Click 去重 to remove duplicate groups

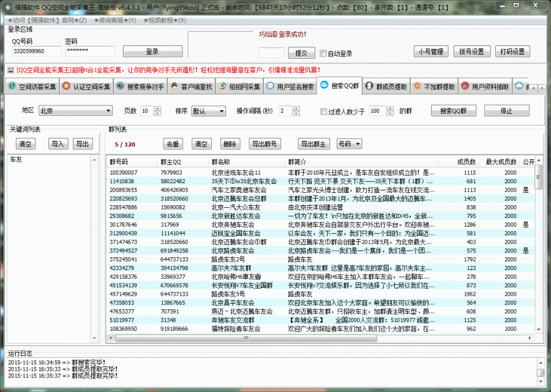(x=173, y=144)
